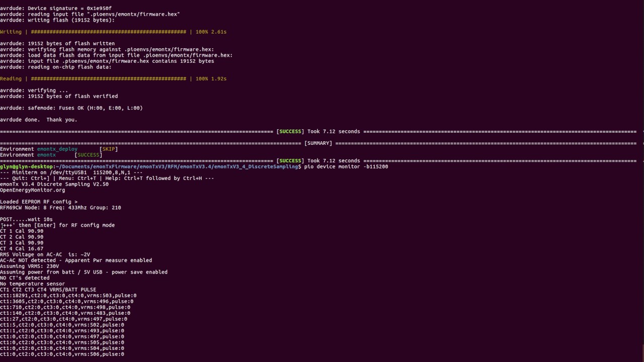The width and height of the screenshot is (644, 362).
Task: Click the Quit/Menu/Help shortcut hint line
Action: [107, 178]
